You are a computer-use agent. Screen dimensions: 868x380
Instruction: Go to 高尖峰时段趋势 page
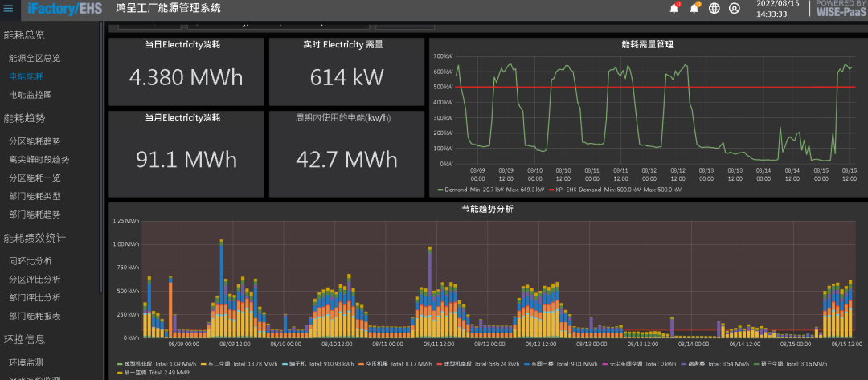coord(39,160)
